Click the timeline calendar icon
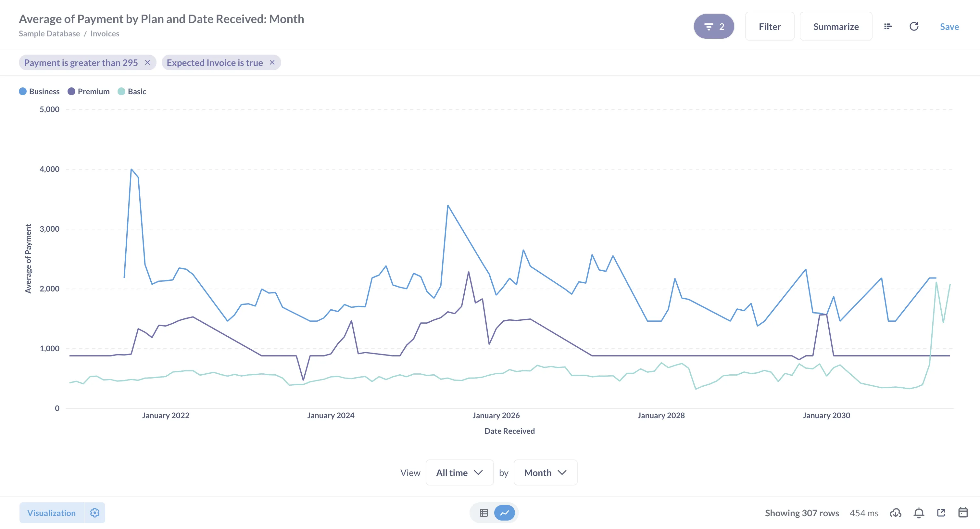The image size is (980, 529). pyautogui.click(x=963, y=513)
